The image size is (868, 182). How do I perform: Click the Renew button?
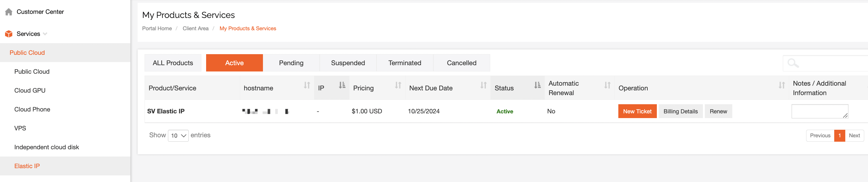[x=718, y=111]
